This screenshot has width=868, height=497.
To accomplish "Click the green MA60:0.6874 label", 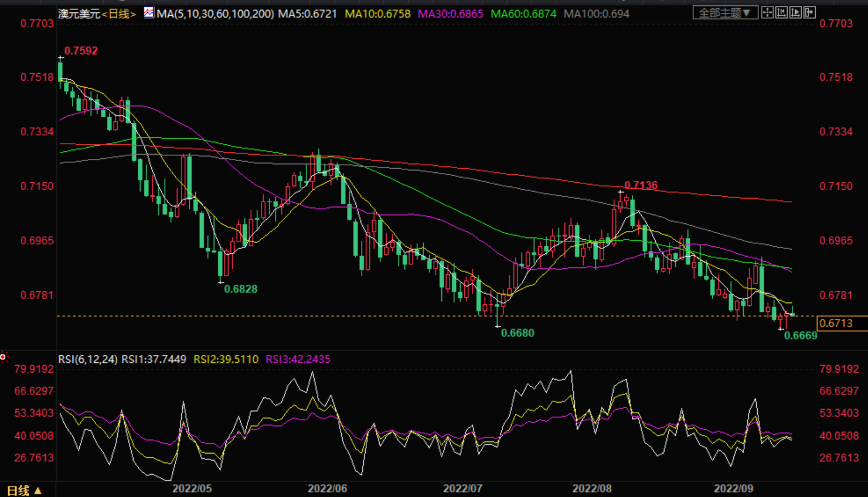I will (523, 13).
